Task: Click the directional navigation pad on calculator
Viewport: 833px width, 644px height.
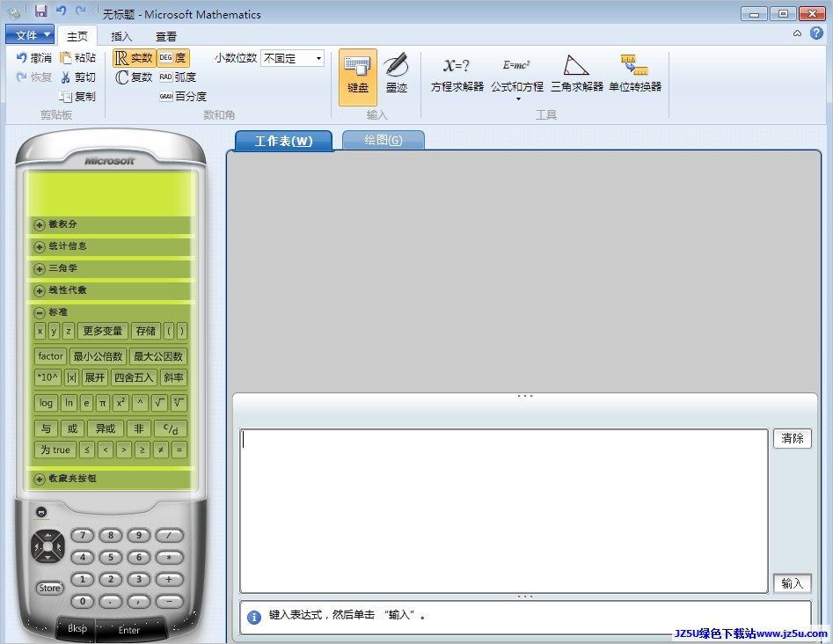Action: tap(47, 545)
